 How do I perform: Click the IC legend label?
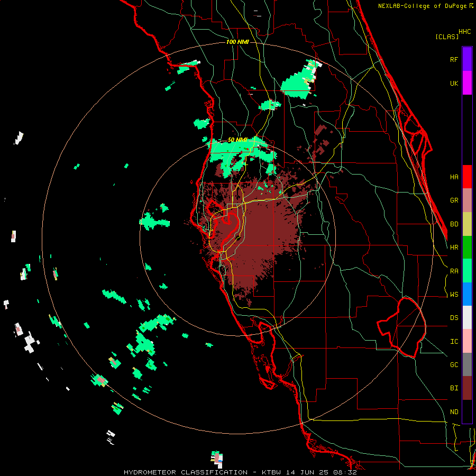[454, 342]
